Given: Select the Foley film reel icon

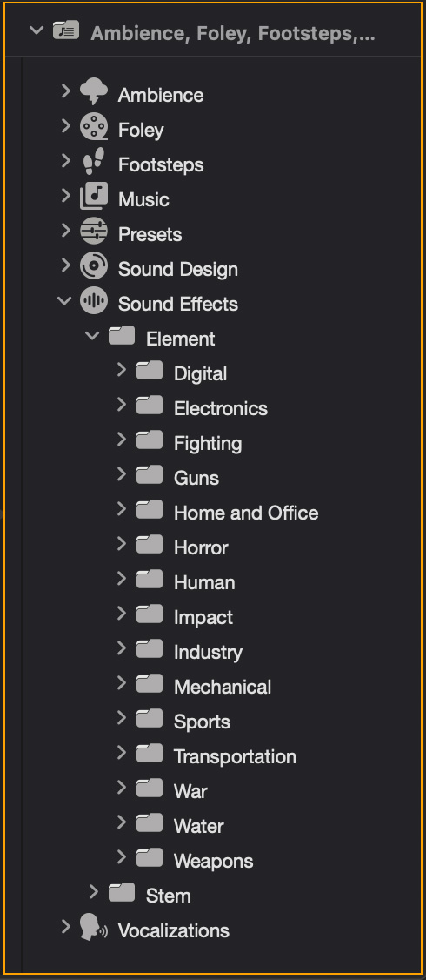Looking at the screenshot, I should coord(94,127).
